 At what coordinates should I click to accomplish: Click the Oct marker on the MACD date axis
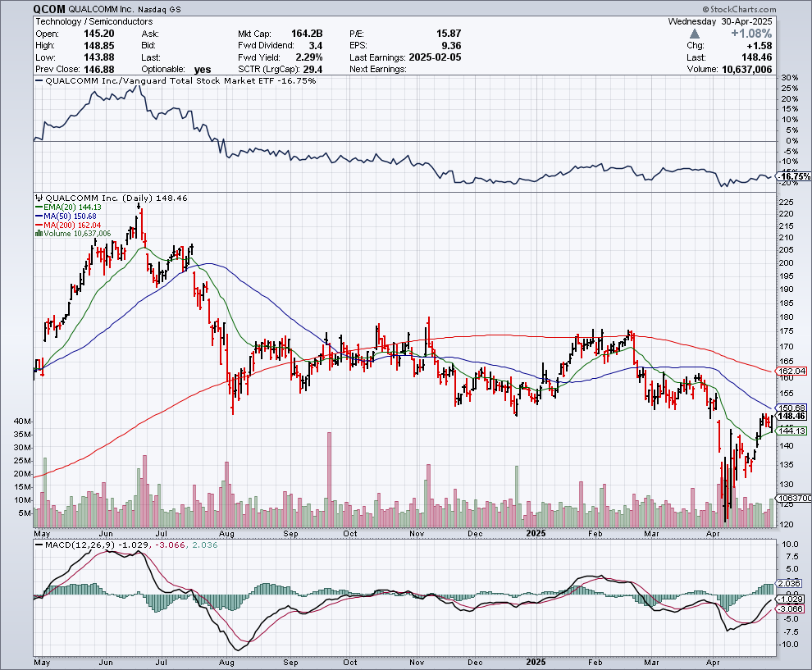350,663
